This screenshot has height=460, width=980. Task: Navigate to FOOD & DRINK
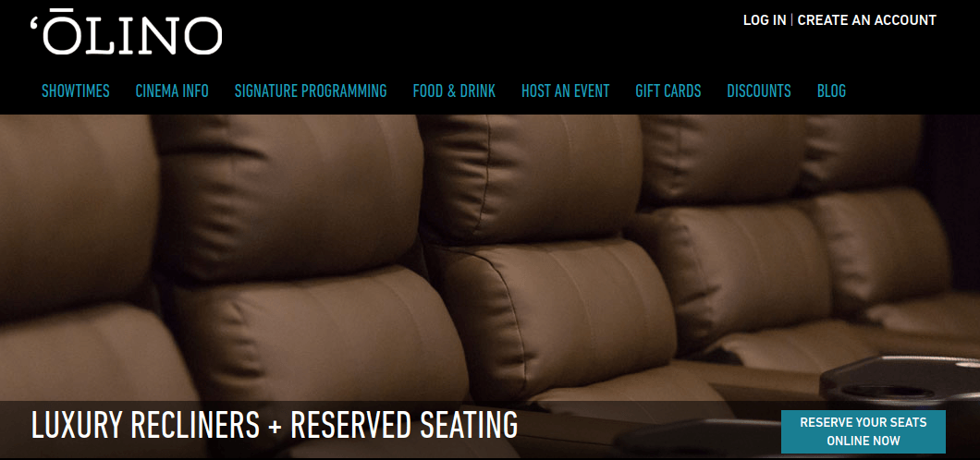454,91
